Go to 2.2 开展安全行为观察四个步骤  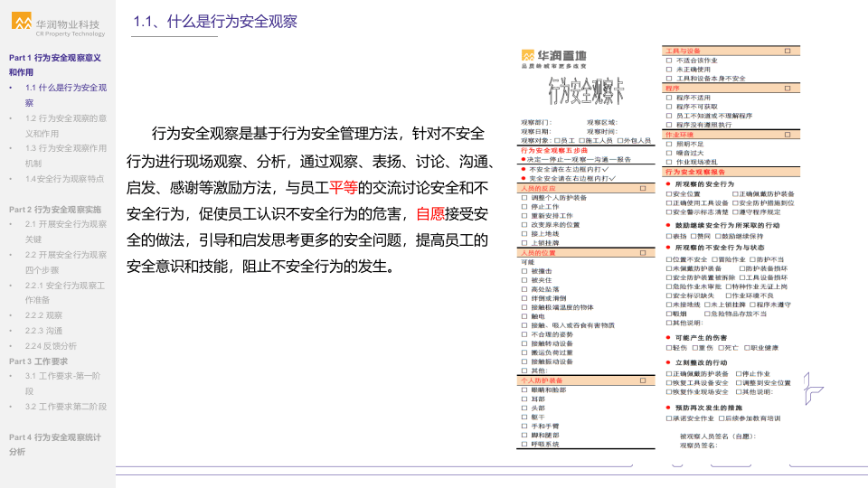click(x=65, y=262)
